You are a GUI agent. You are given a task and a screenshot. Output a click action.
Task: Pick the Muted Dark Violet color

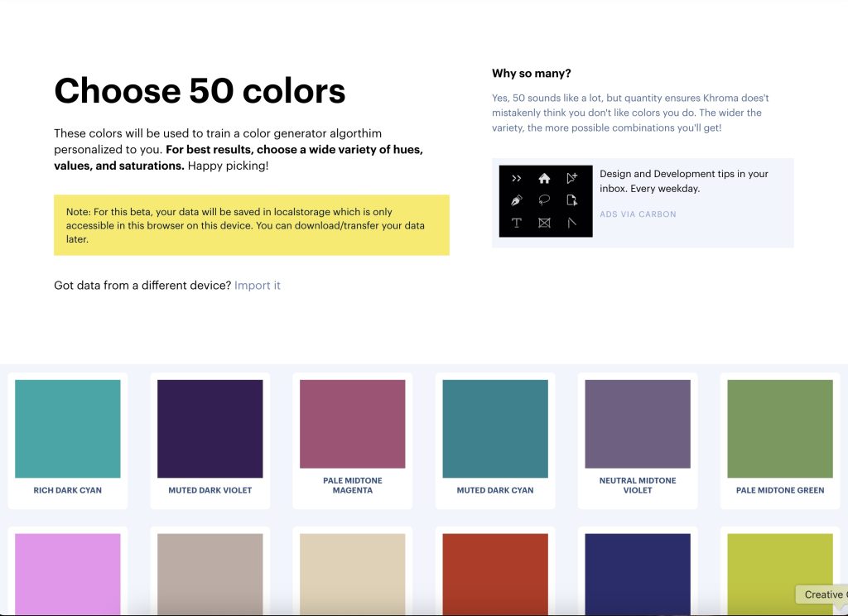coord(210,429)
